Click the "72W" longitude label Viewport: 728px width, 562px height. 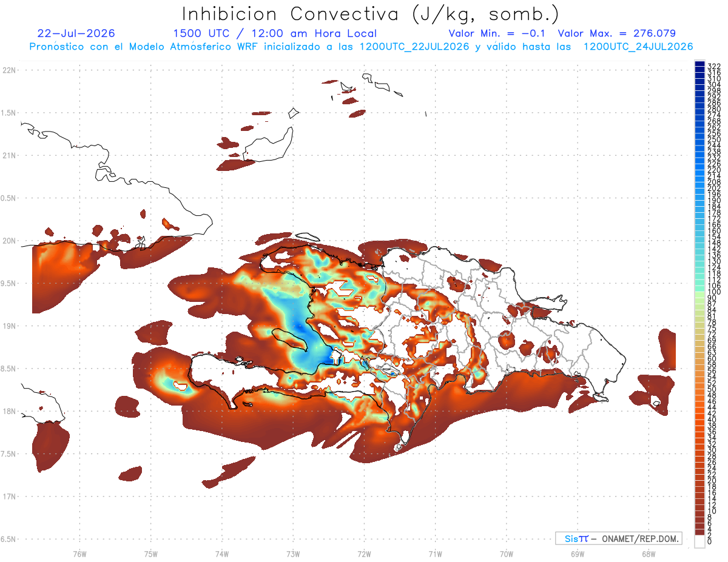pos(364,554)
